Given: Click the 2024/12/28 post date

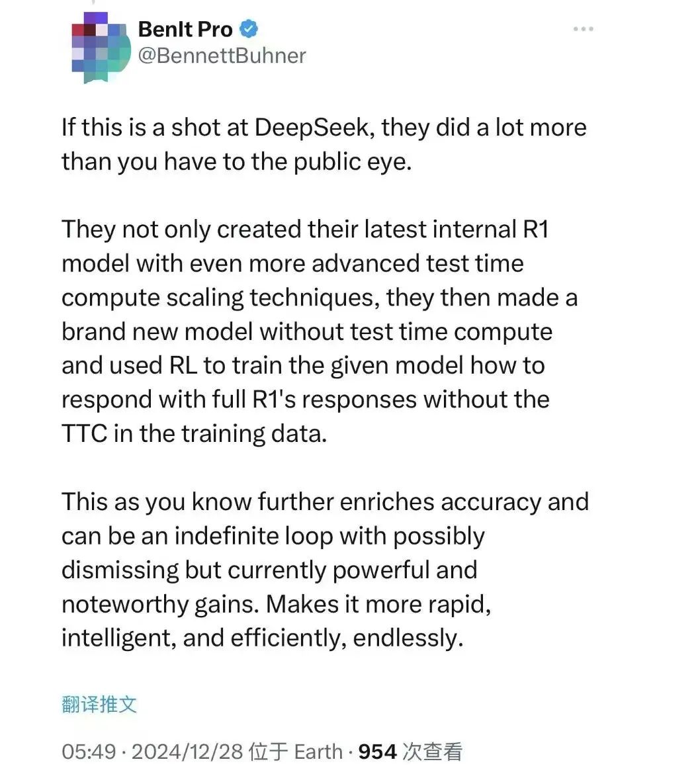Looking at the screenshot, I should coord(187,752).
